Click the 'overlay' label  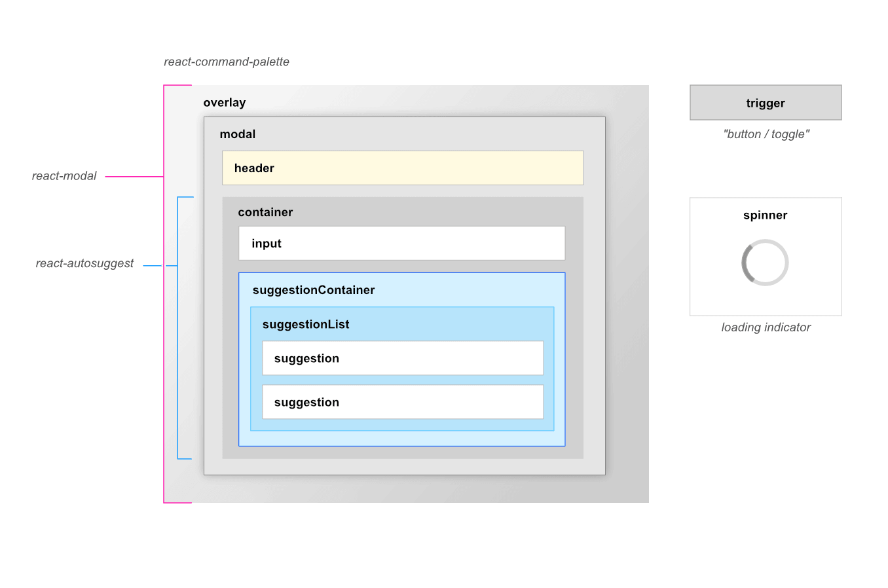[x=225, y=103]
